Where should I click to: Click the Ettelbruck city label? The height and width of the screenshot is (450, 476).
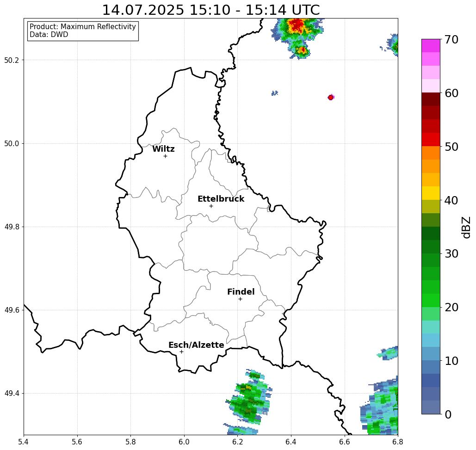221,199
